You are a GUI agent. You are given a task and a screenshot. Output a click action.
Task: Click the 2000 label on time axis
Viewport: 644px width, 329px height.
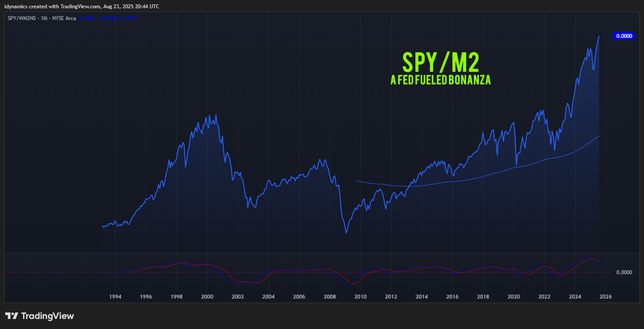click(207, 297)
